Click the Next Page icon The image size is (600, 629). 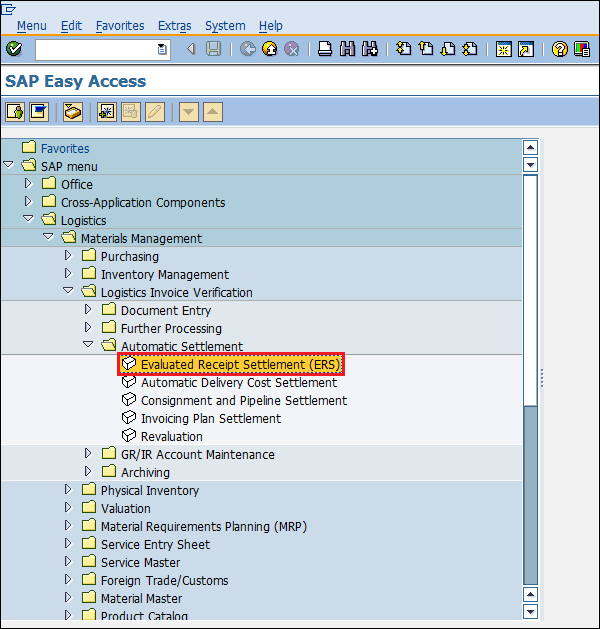[448, 49]
